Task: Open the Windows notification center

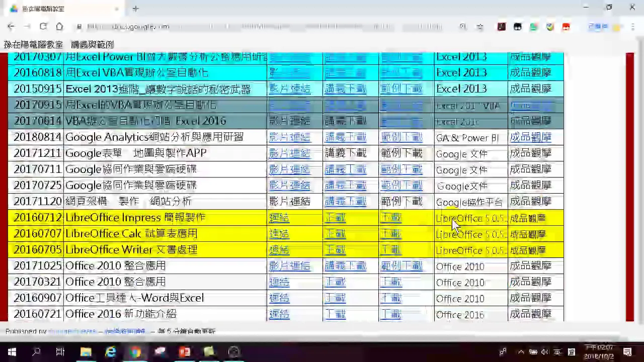Action: click(x=627, y=352)
